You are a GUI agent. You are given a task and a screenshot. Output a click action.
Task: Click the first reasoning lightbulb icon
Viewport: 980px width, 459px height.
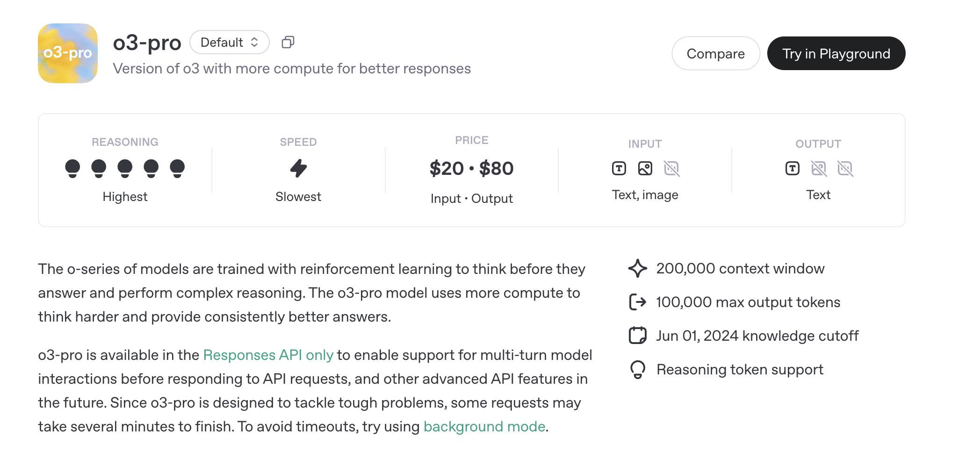click(72, 168)
